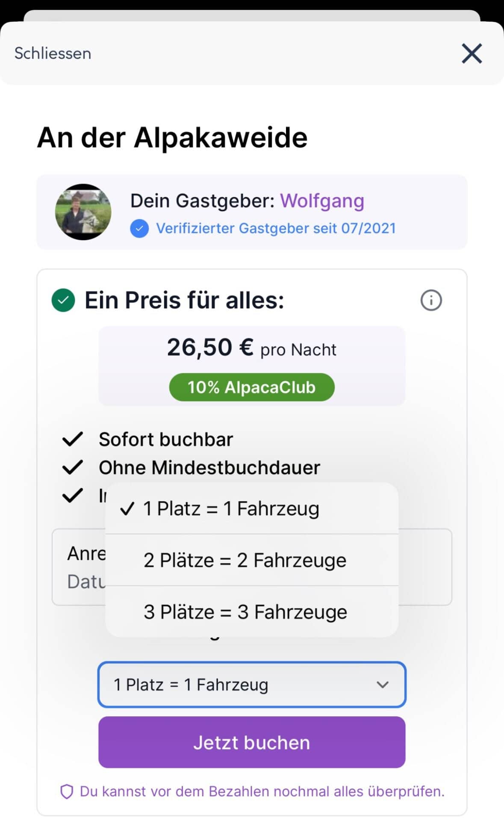Viewport: 504px width, 821px height.
Task: Click the review-before-payment notice text
Action: click(x=262, y=791)
